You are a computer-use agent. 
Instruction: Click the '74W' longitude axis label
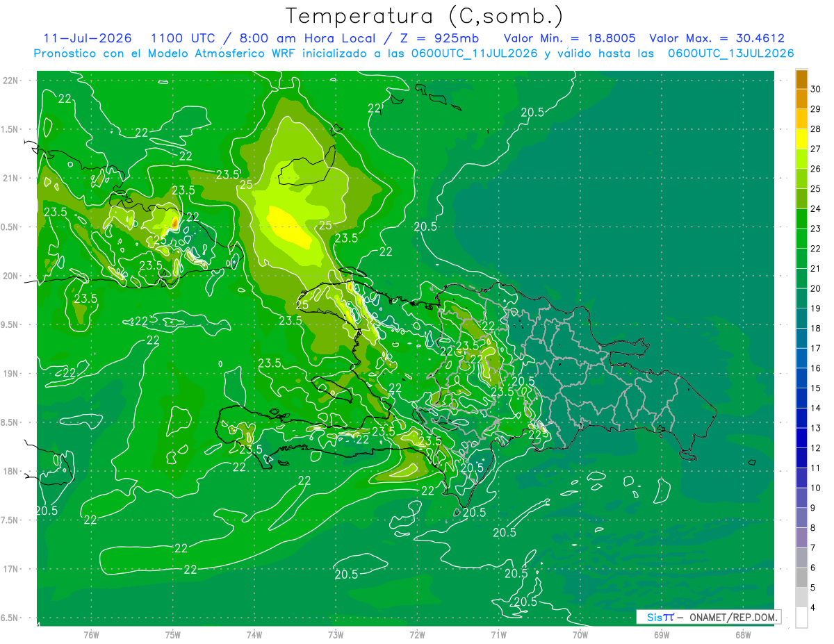coord(254,634)
